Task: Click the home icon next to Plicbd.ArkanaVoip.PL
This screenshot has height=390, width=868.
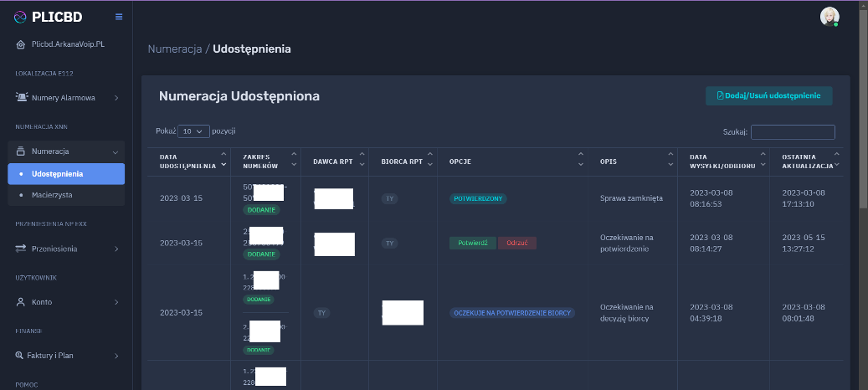Action: [x=21, y=44]
